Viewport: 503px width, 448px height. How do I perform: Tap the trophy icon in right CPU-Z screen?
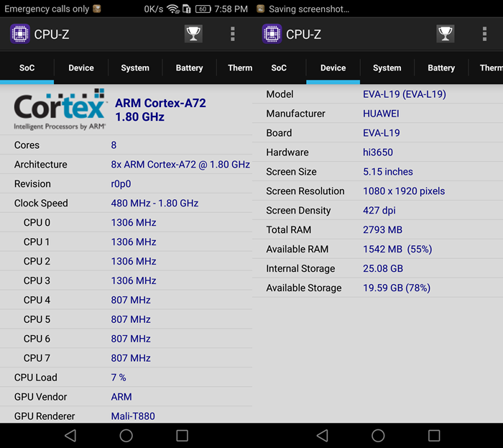pyautogui.click(x=446, y=34)
